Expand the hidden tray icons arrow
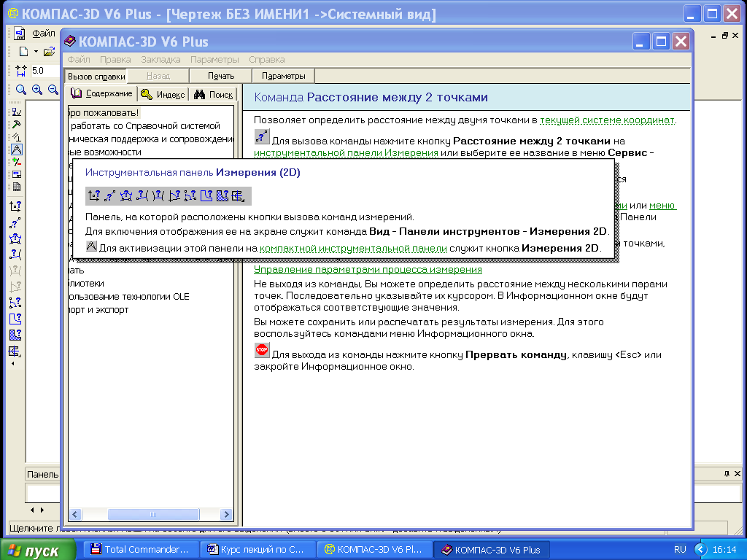The height and width of the screenshot is (560, 747). click(x=700, y=550)
